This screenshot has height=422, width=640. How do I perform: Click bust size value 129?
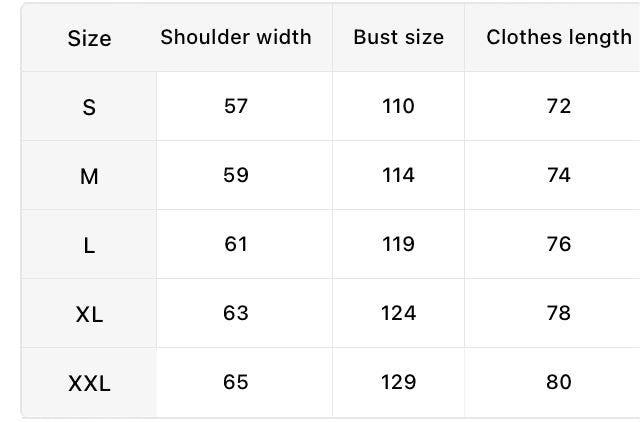coord(398,382)
